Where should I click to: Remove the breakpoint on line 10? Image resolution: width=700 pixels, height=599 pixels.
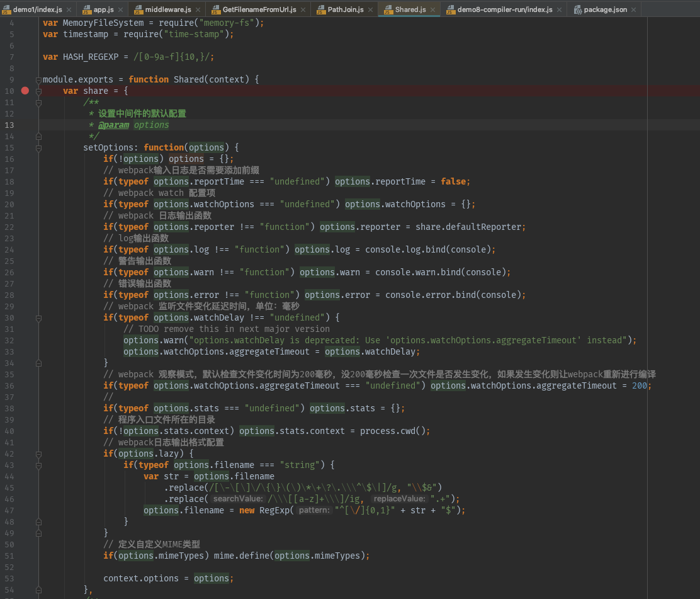25,91
